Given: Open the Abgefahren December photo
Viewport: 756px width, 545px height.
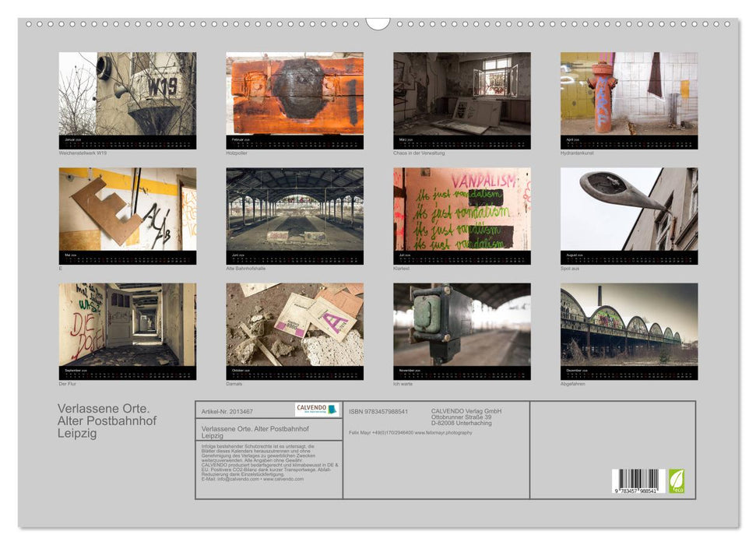Looking at the screenshot, I should coord(629,325).
